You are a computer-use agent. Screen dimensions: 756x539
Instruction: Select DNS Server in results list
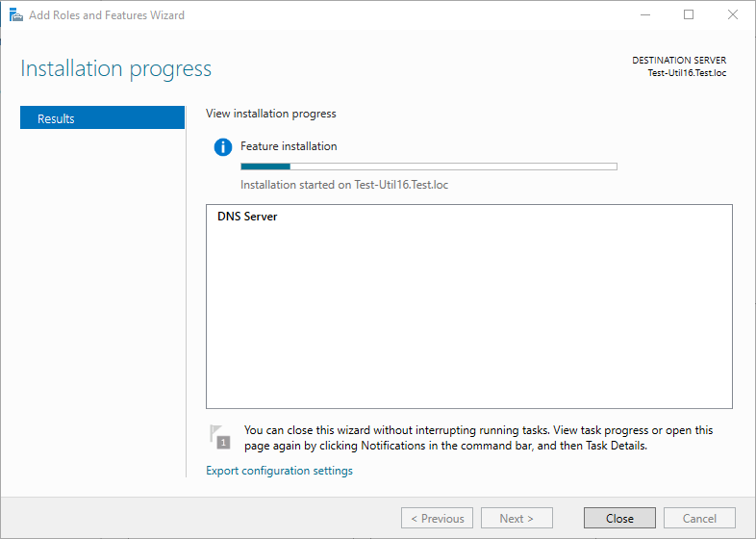point(247,217)
